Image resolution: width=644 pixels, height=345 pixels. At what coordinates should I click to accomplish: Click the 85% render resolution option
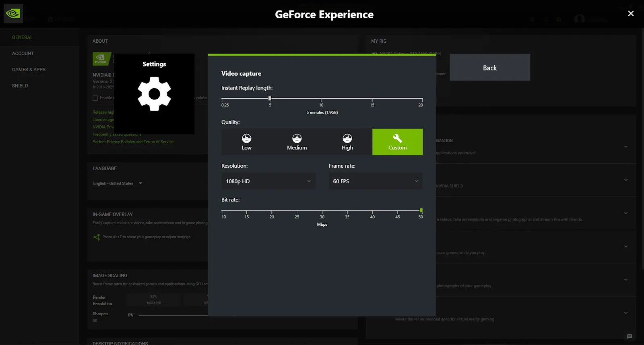coord(153,299)
